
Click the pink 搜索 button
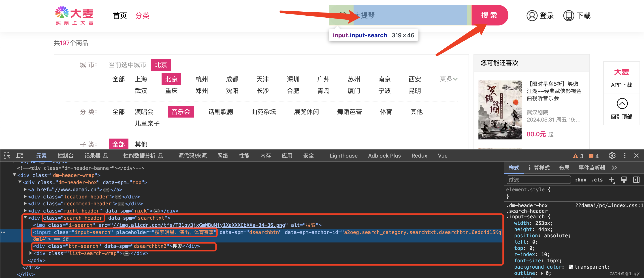pyautogui.click(x=489, y=15)
